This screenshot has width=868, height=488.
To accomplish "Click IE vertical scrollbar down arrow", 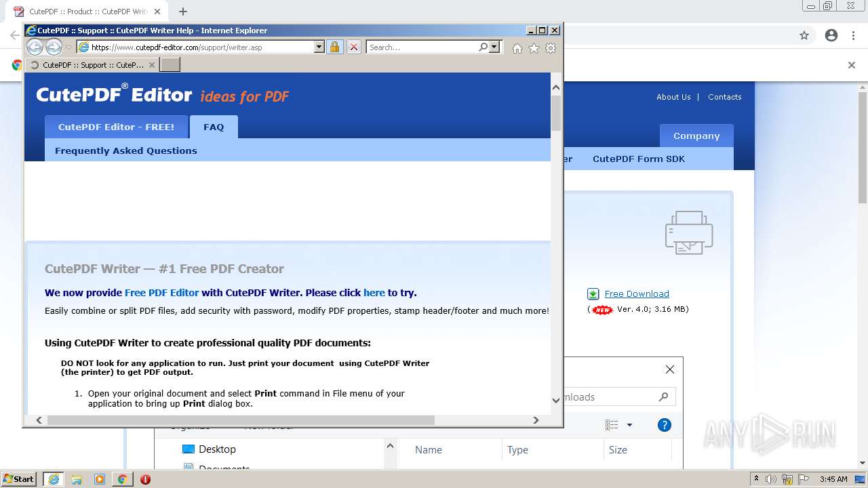I will (x=556, y=400).
